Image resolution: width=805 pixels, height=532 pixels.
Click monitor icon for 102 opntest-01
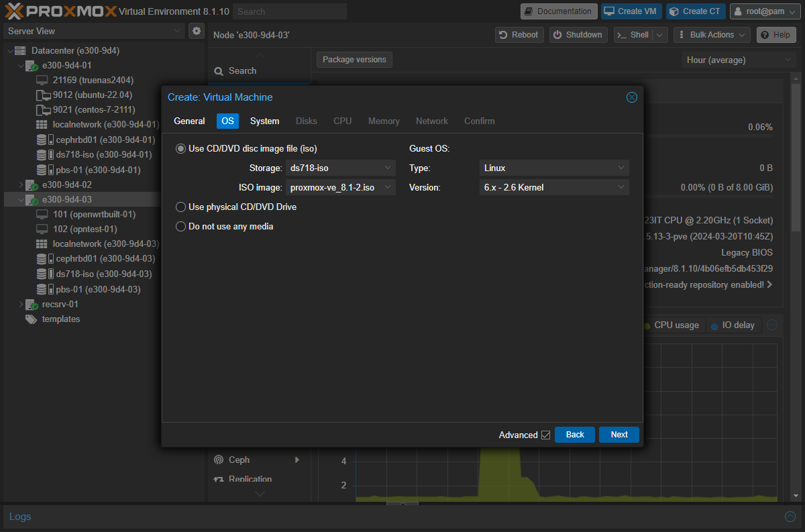[42, 229]
